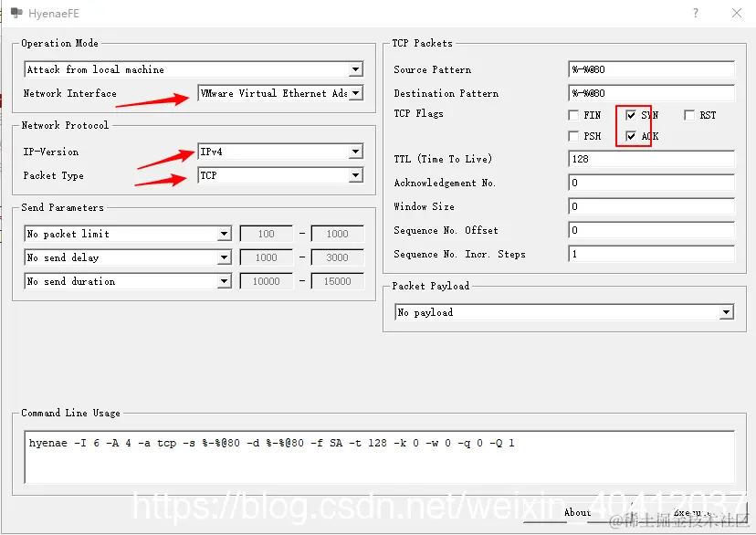Click the packet limit minimum field 100
The height and width of the screenshot is (535, 756).
[266, 234]
